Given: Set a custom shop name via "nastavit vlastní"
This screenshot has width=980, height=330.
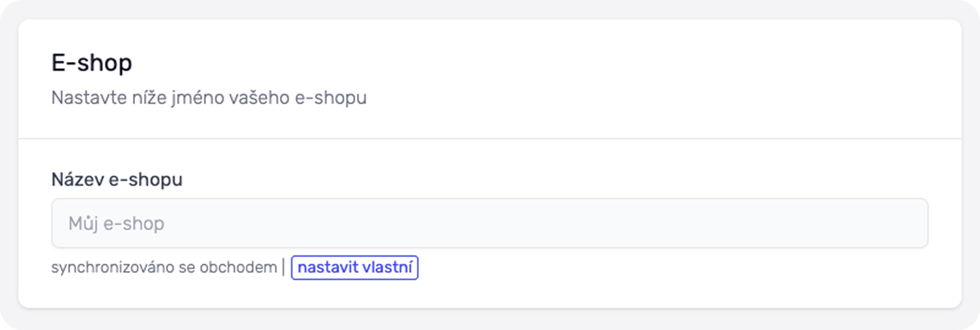Looking at the screenshot, I should point(354,268).
